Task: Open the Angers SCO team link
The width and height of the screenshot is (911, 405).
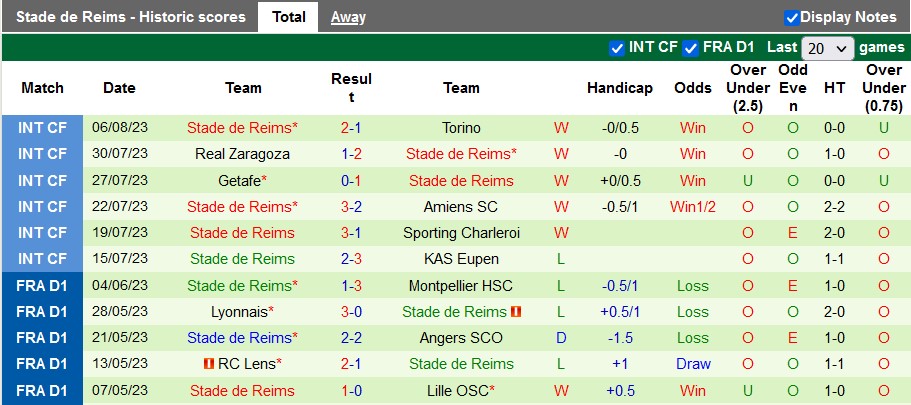Action: [461, 338]
